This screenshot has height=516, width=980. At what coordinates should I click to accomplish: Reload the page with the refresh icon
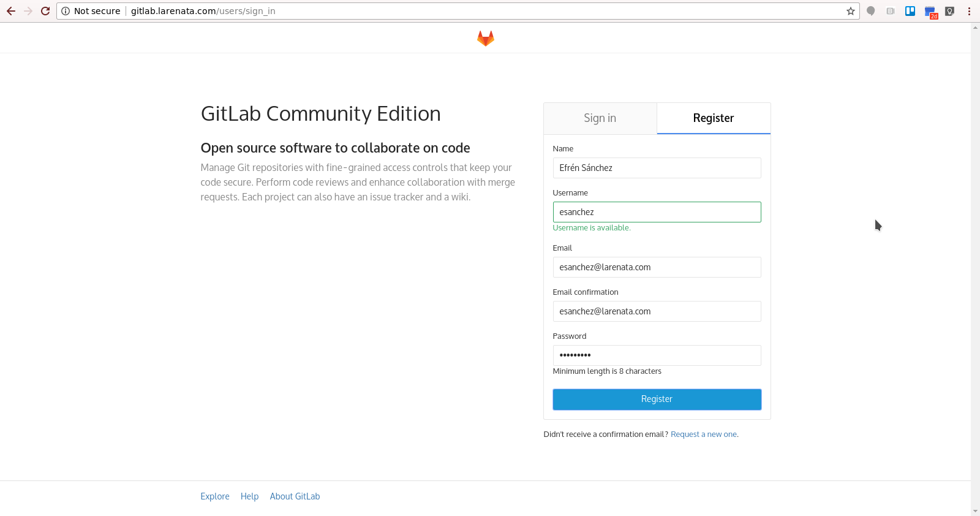tap(45, 11)
